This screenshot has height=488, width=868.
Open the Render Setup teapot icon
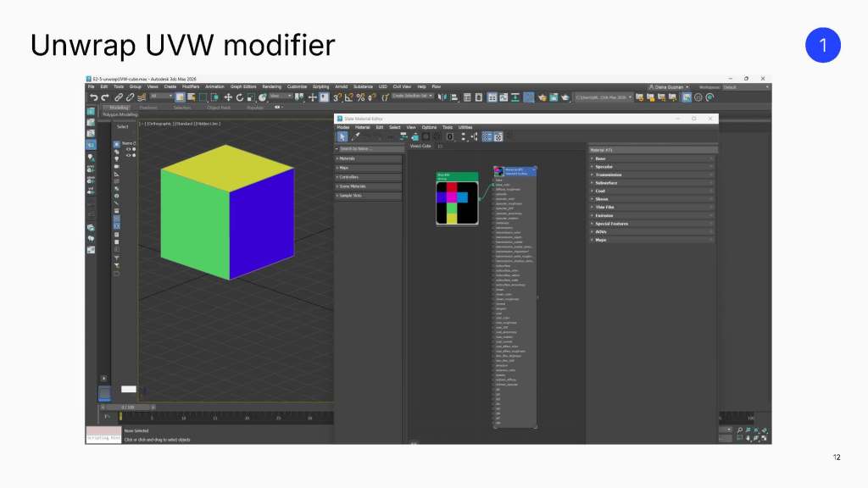542,97
